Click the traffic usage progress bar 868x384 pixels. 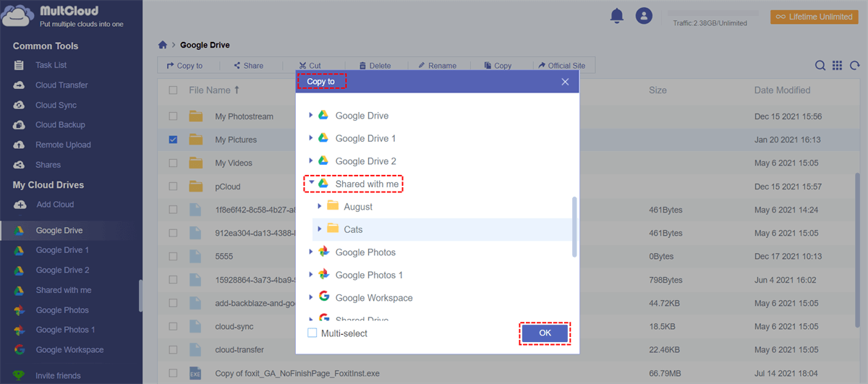[x=712, y=14]
